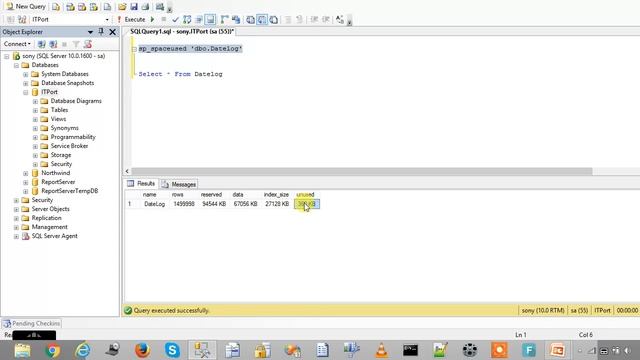640x360 pixels.
Task: Click the rows column header in results
Action: pos(178,195)
